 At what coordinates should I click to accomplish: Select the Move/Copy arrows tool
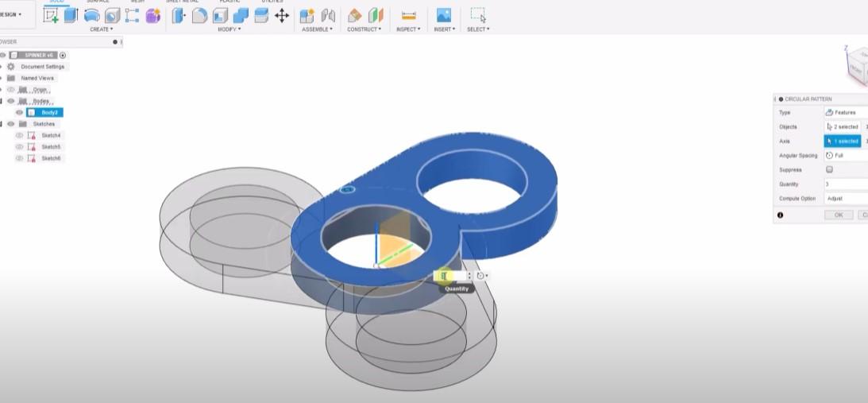(x=282, y=16)
